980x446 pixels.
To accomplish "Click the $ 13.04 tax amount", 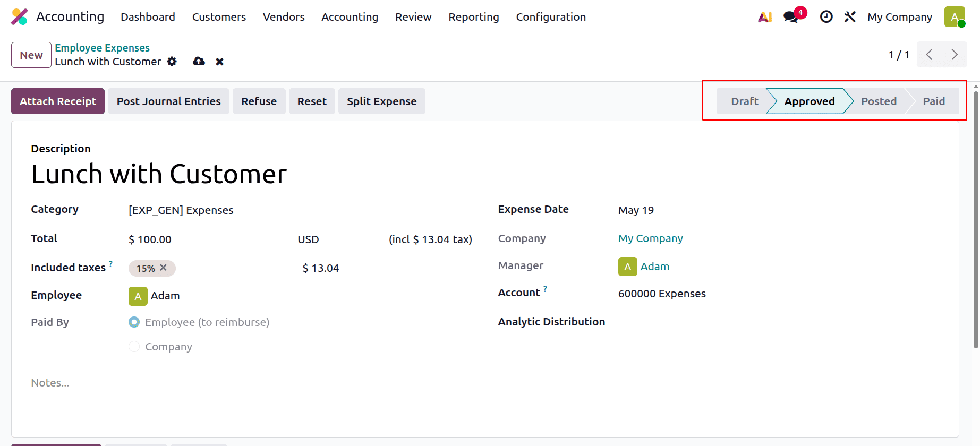I will (x=321, y=268).
